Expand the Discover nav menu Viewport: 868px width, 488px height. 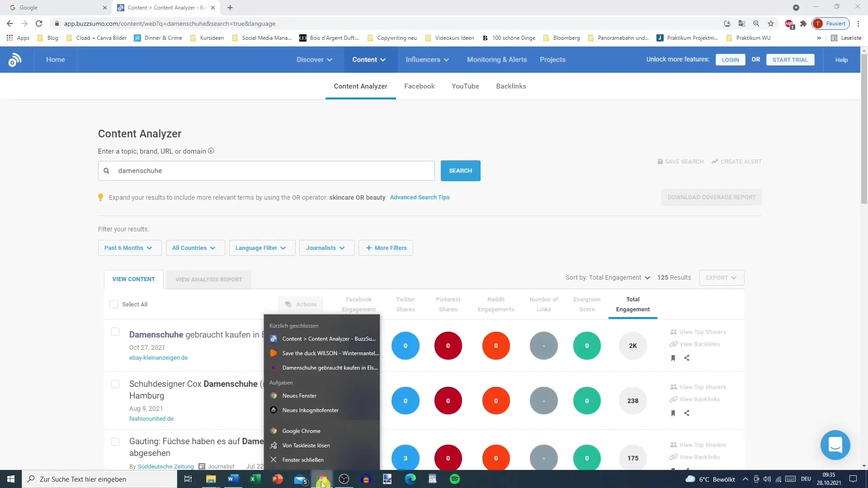(x=315, y=60)
